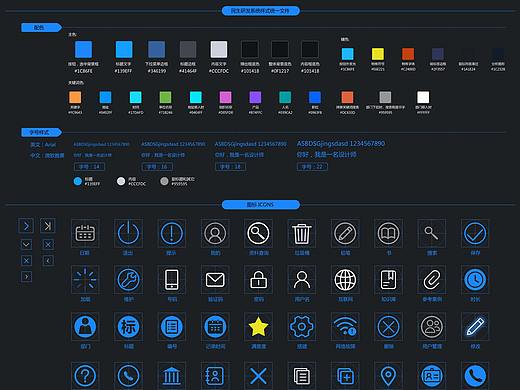Click the Wi-Fi network fault icon
Image resolution: width=520 pixels, height=390 pixels.
tap(345, 326)
